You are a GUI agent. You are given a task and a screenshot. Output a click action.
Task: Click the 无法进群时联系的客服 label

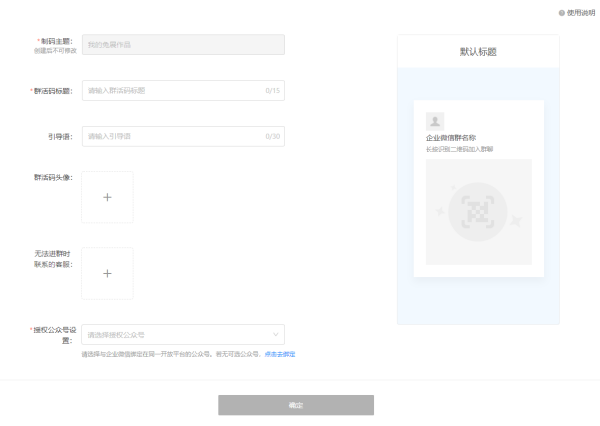tap(53, 259)
